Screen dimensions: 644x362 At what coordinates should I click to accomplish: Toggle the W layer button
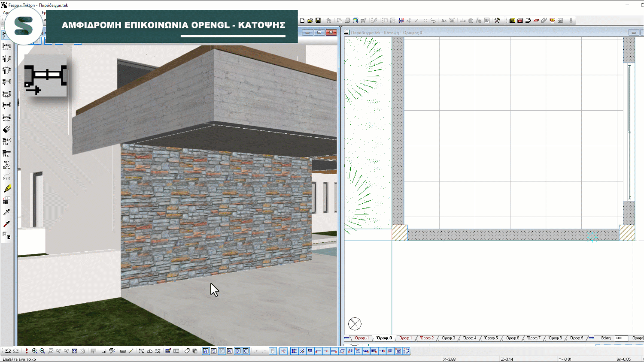pyautogui.click(x=230, y=351)
